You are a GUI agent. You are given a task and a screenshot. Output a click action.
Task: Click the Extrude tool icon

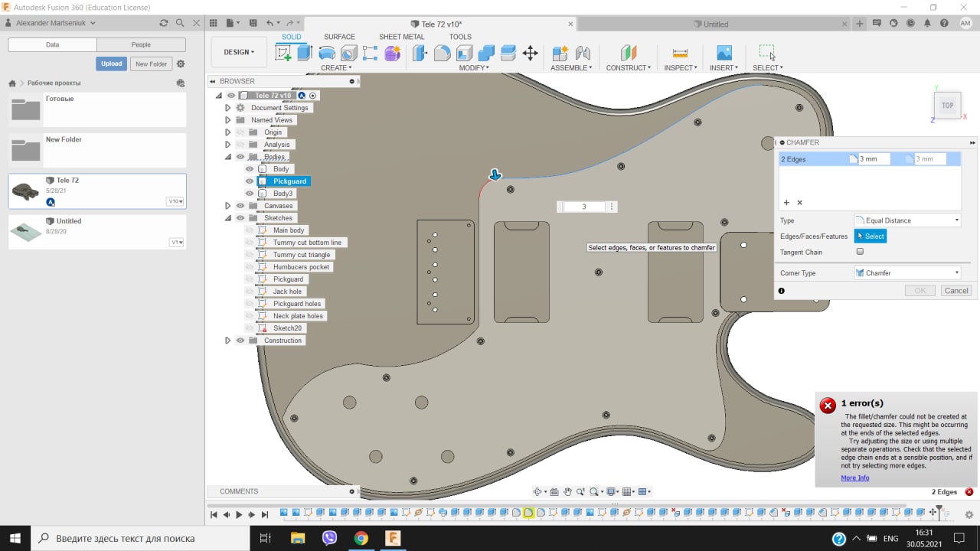(305, 53)
